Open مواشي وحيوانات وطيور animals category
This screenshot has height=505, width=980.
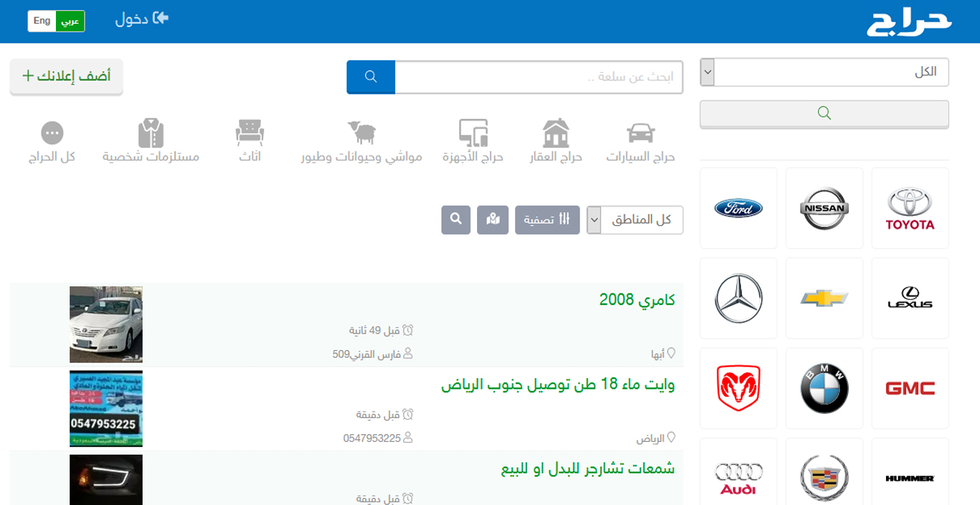[362, 142]
